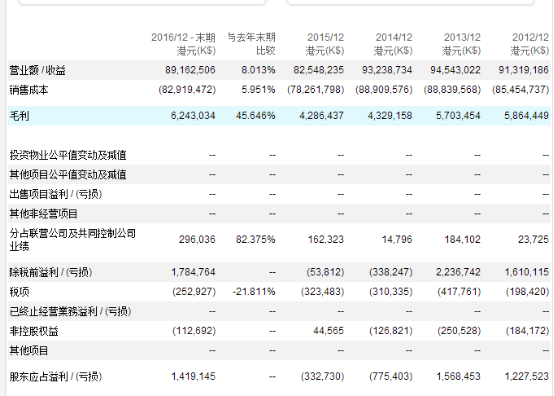Click 2015 revenue value 82,548,235

click(319, 70)
